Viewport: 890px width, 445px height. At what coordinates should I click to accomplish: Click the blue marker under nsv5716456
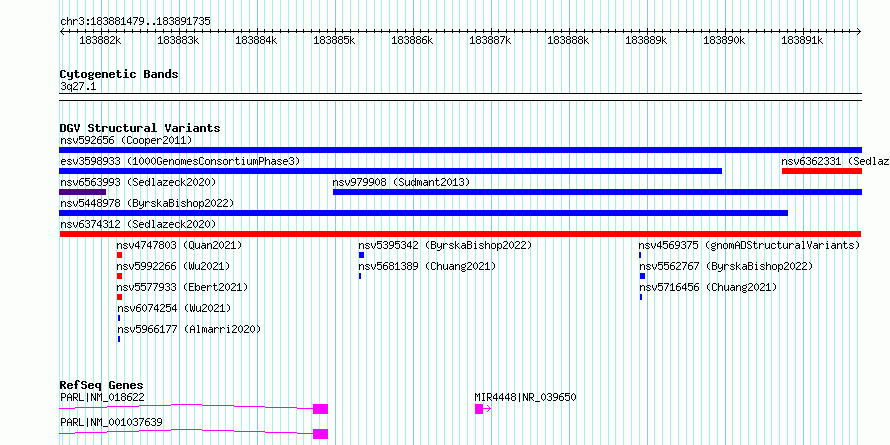click(x=641, y=297)
